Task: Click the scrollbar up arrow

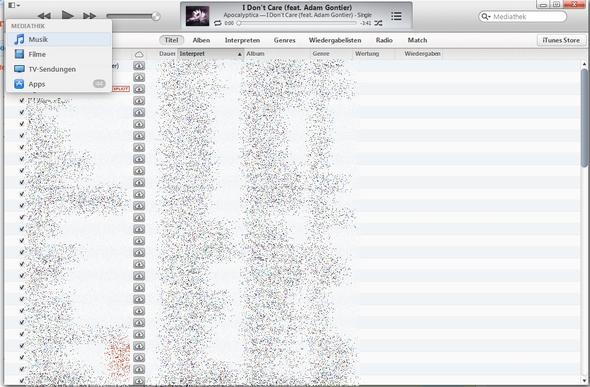Action: pyautogui.click(x=584, y=64)
